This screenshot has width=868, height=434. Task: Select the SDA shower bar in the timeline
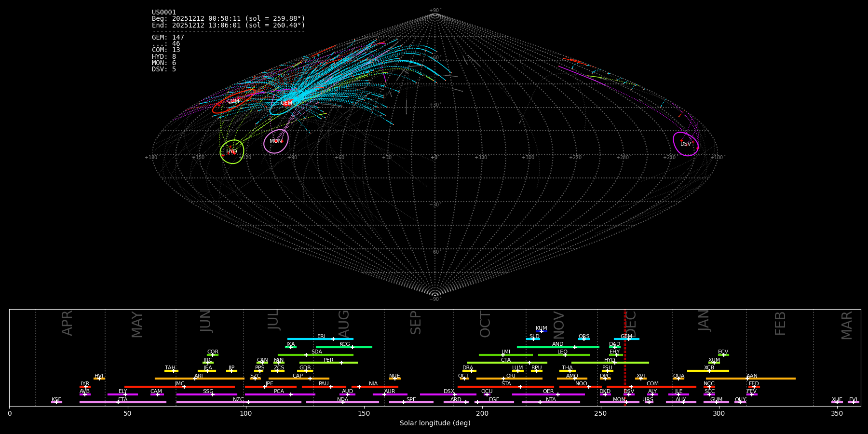click(315, 355)
